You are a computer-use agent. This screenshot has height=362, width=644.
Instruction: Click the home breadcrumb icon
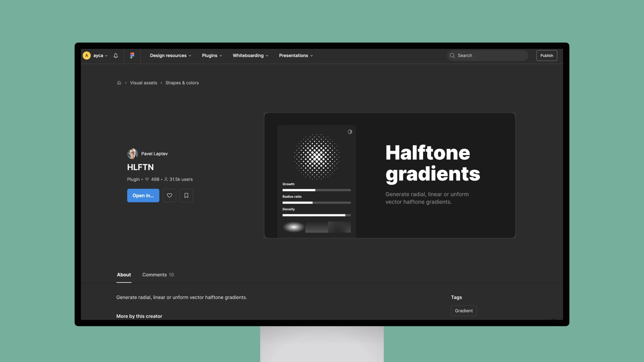(118, 83)
